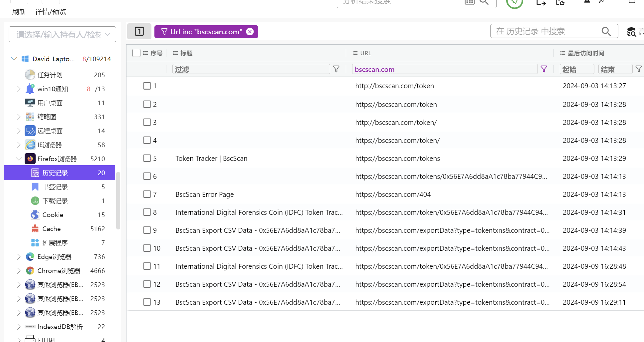The width and height of the screenshot is (644, 342).
Task: Open the advanced search icon
Action: tap(631, 32)
